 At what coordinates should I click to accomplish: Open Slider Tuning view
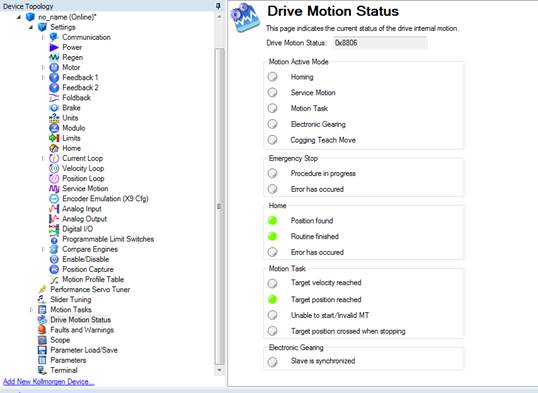click(x=71, y=300)
